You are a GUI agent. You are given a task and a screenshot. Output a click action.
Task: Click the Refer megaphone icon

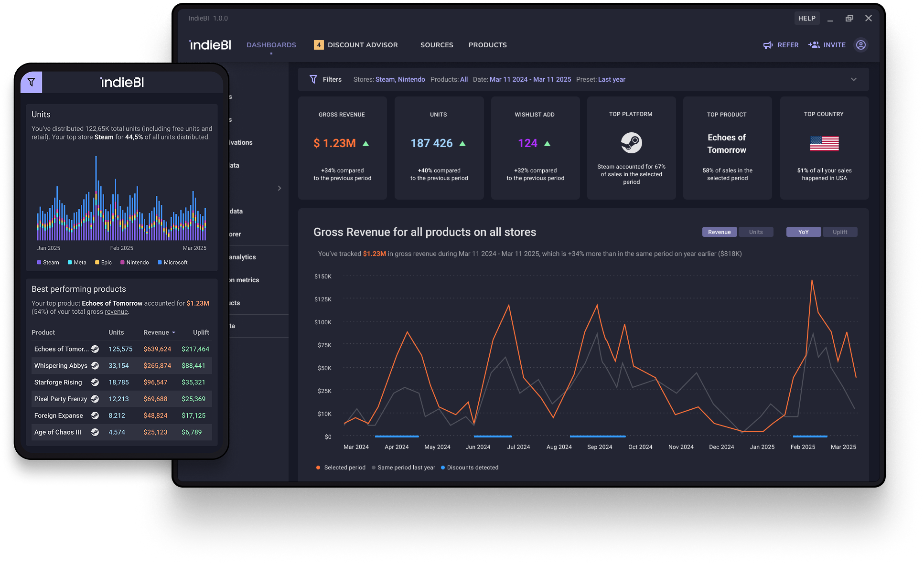coord(768,45)
